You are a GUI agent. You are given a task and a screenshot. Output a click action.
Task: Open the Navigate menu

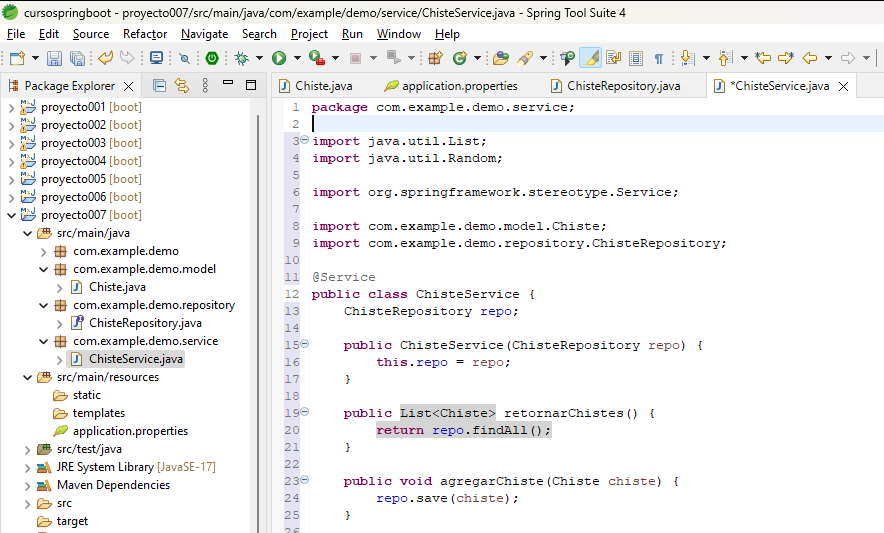204,34
